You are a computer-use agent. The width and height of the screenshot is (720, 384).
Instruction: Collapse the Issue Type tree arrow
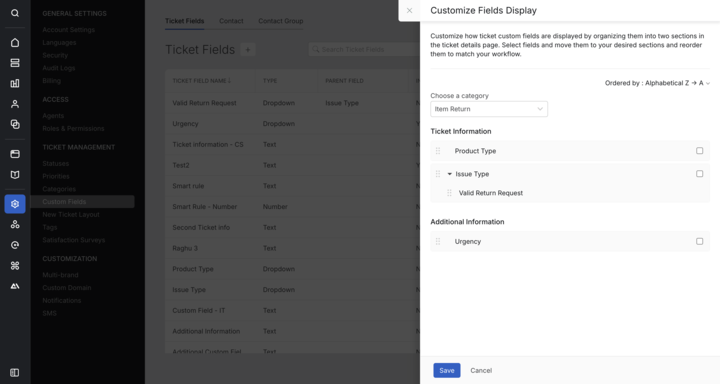click(450, 174)
